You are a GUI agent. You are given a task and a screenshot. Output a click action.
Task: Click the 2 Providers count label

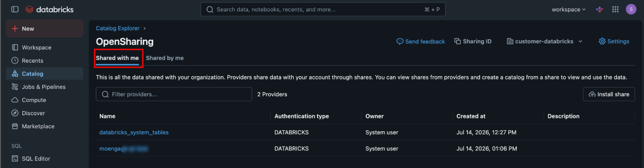pyautogui.click(x=272, y=94)
